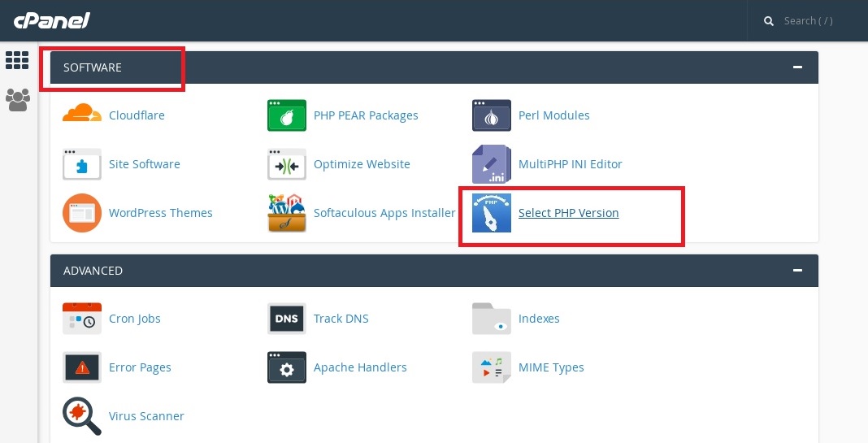868x443 pixels.
Task: Click the Site Software puzzle icon
Action: click(x=82, y=164)
